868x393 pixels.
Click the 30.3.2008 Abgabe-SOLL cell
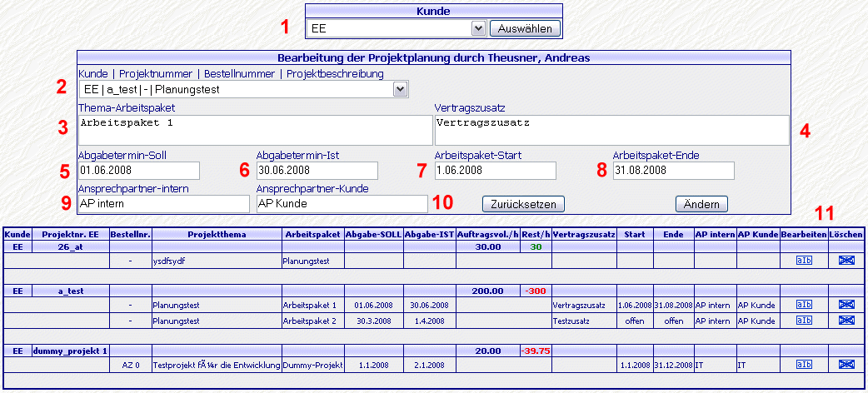tap(373, 321)
